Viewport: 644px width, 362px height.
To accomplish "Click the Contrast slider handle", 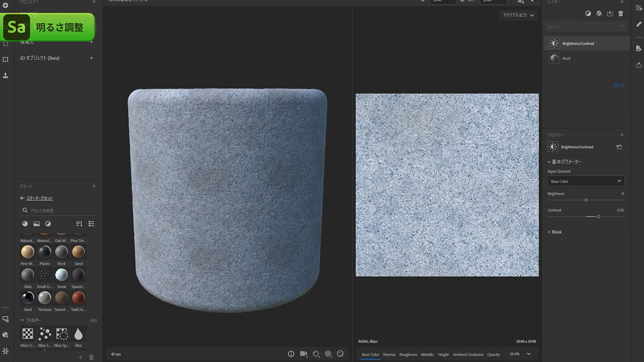I will [599, 216].
